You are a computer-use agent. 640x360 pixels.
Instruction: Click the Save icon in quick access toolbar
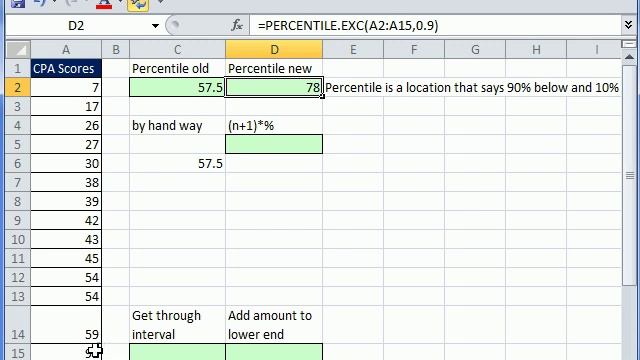(x=17, y=4)
